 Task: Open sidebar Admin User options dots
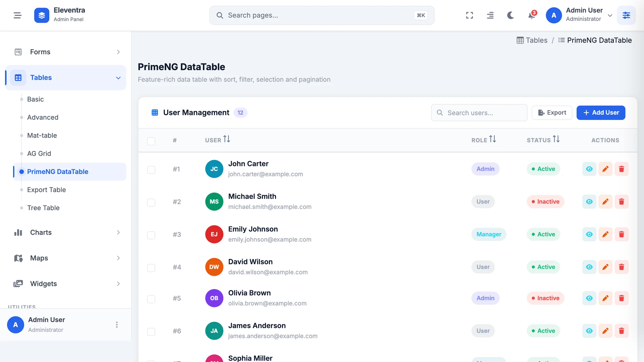117,325
